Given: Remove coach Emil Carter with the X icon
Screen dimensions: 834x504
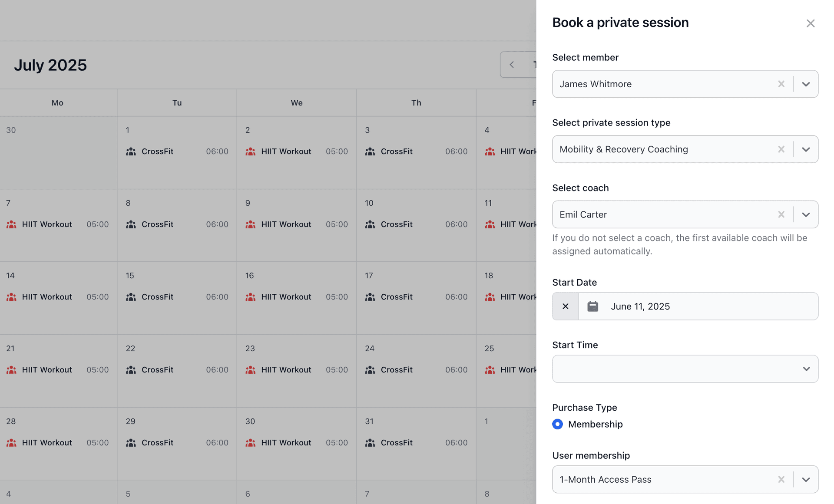Looking at the screenshot, I should [x=781, y=214].
